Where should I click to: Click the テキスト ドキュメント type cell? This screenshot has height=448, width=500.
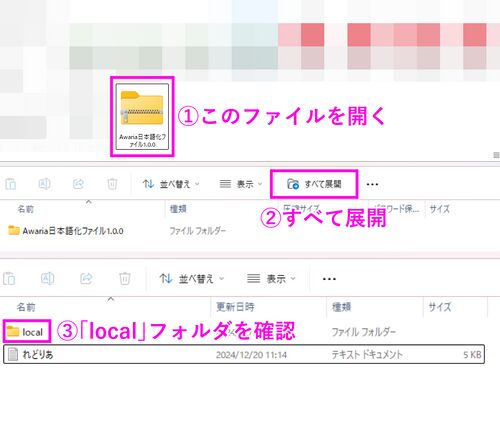[x=367, y=354]
